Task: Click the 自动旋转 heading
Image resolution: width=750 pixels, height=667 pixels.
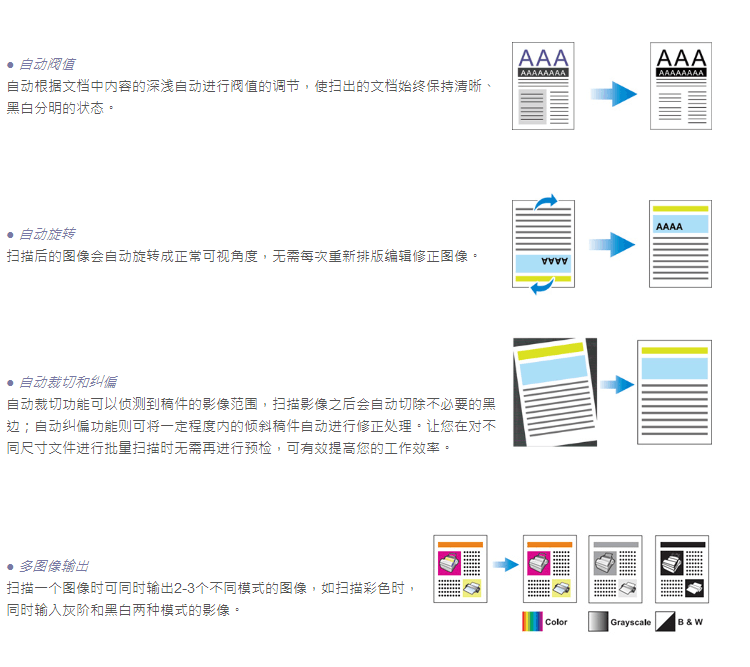Action: tap(47, 234)
